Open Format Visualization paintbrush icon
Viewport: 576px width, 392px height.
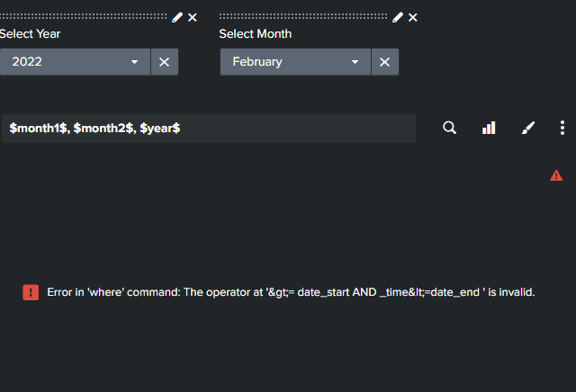[528, 129]
